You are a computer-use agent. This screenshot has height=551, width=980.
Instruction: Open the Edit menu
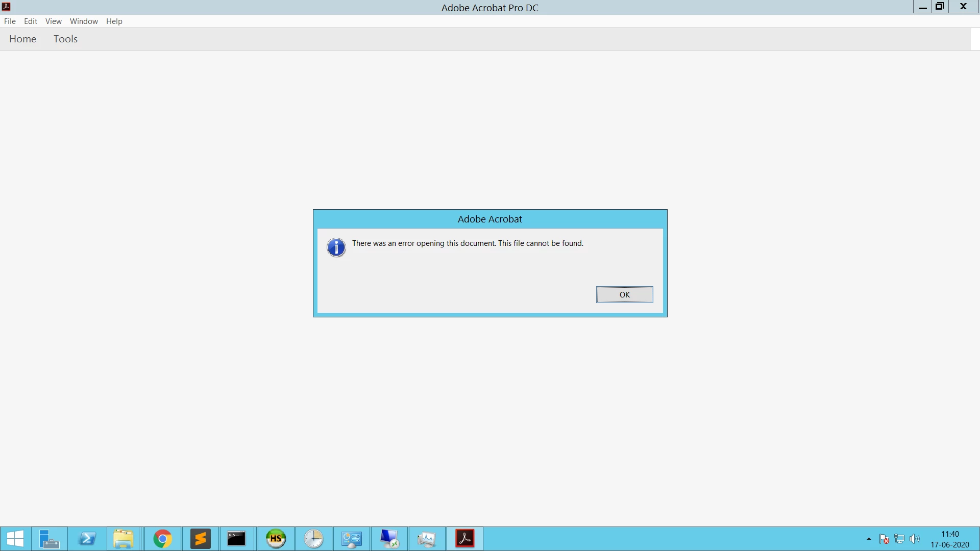click(31, 21)
